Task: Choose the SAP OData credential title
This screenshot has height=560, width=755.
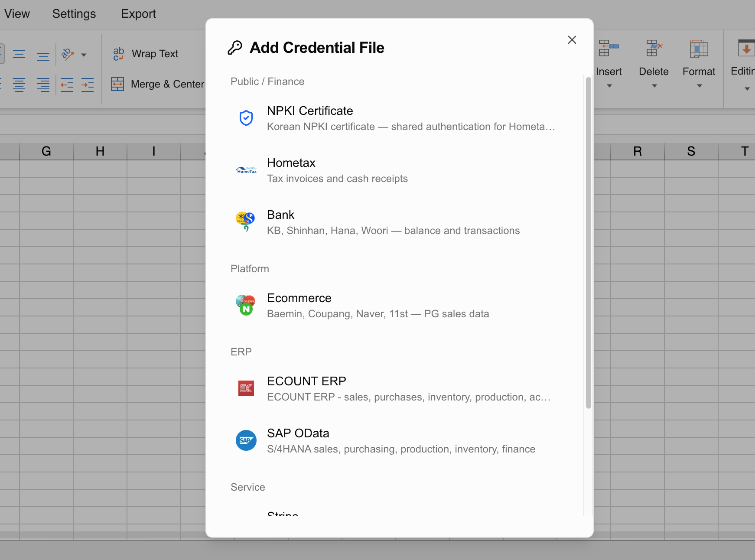Action: point(298,433)
